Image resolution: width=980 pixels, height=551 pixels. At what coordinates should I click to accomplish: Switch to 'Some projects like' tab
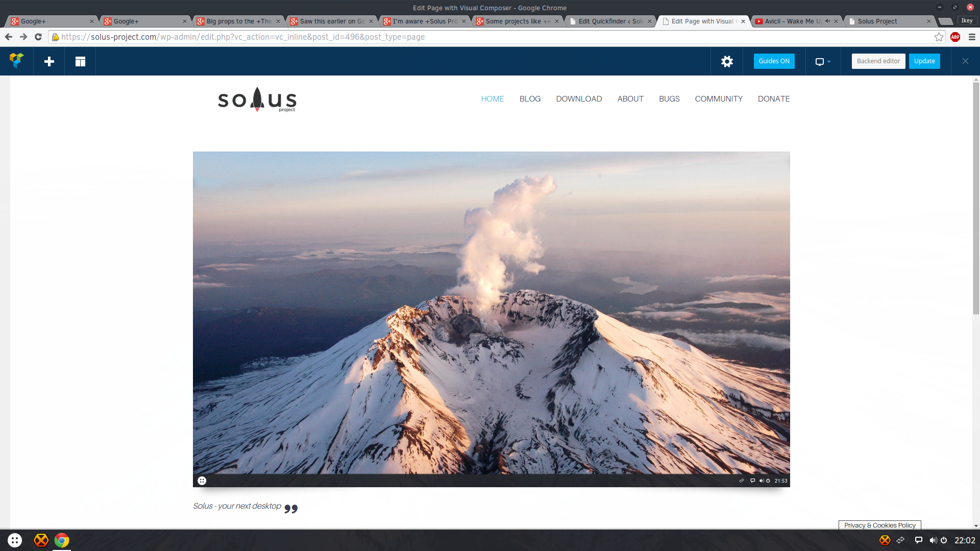point(518,21)
